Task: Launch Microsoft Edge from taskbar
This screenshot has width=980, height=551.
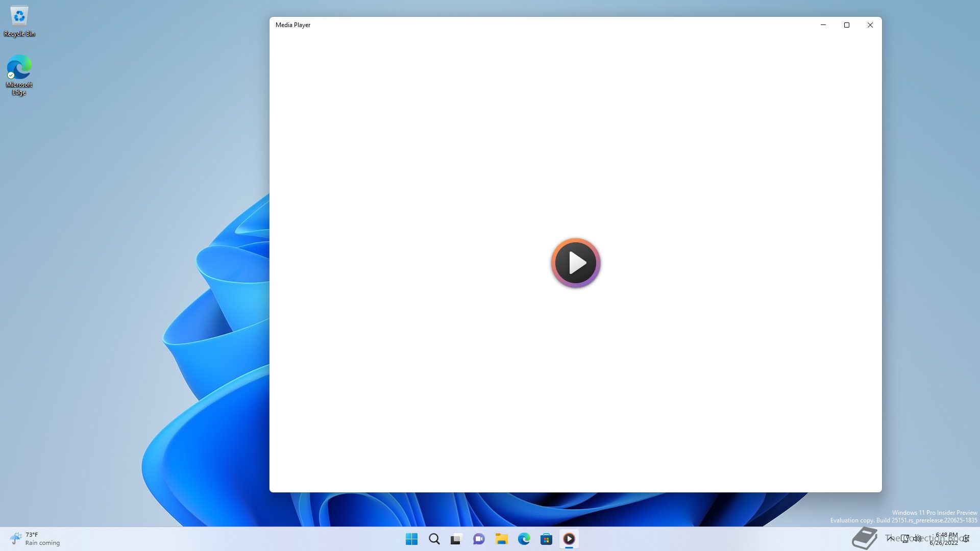Action: click(x=524, y=539)
